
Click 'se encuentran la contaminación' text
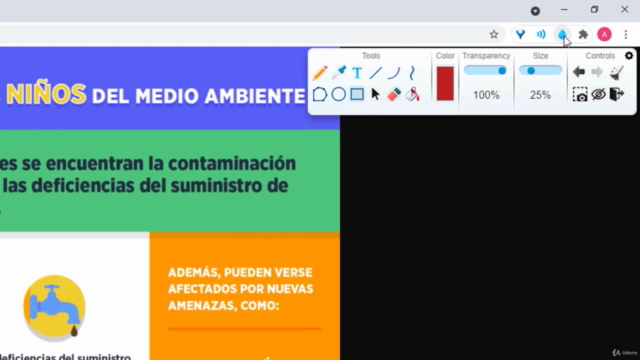[159, 164]
